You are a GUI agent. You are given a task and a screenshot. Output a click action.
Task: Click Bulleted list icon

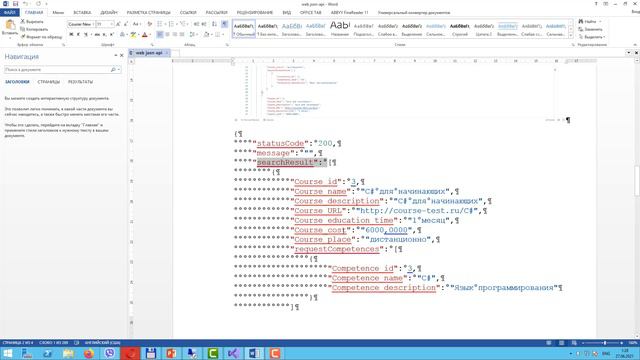(x=160, y=24)
